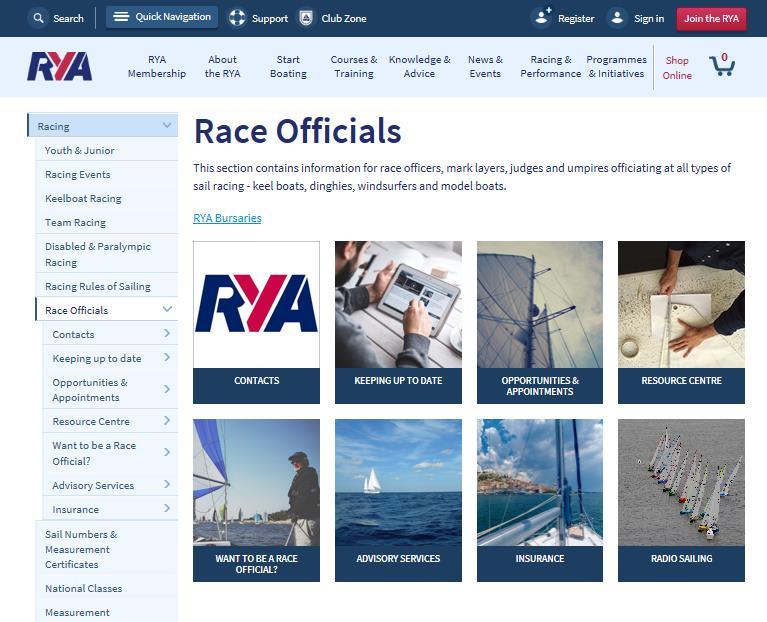Follow the RYA Bursaries link
The width and height of the screenshot is (767, 622).
click(x=227, y=218)
